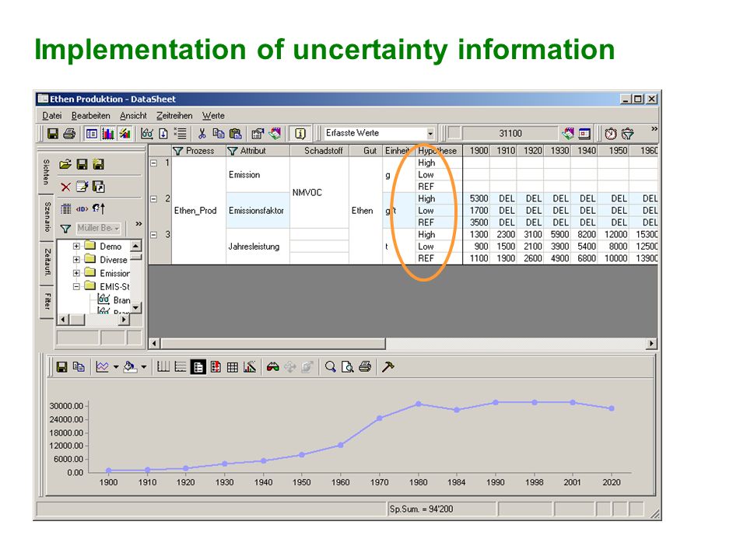Expand the Emission folder in tree

click(76, 273)
